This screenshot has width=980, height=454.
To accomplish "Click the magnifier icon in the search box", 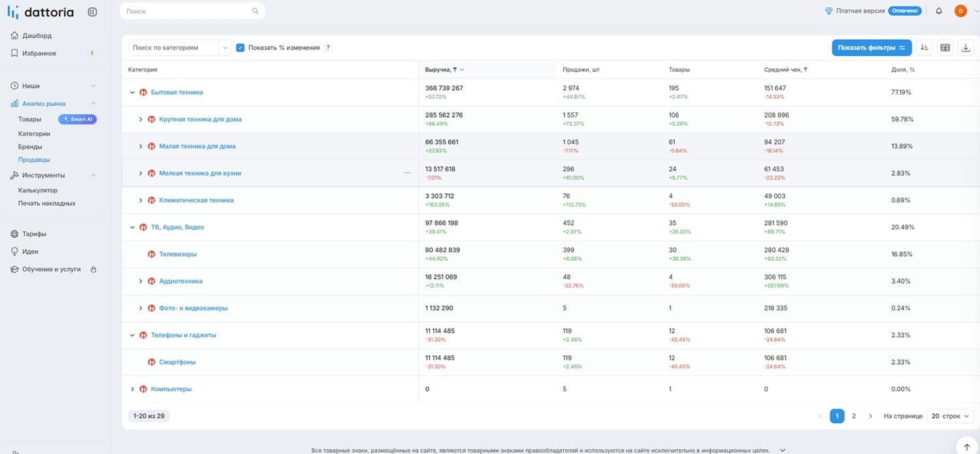I will pos(255,11).
